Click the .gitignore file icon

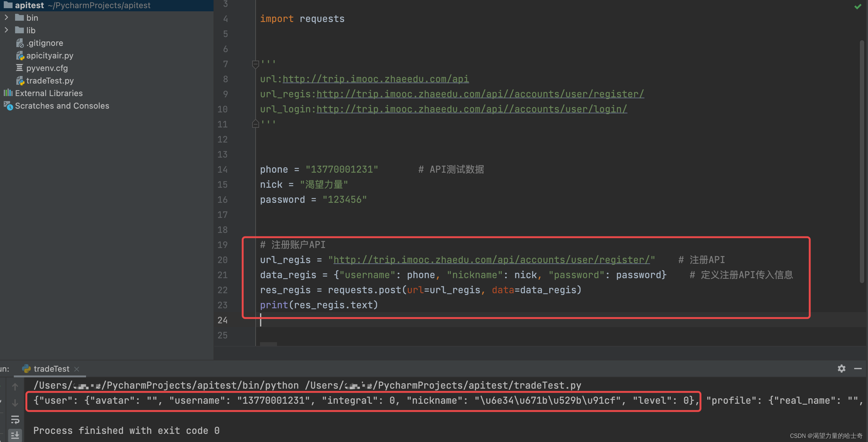(20, 43)
